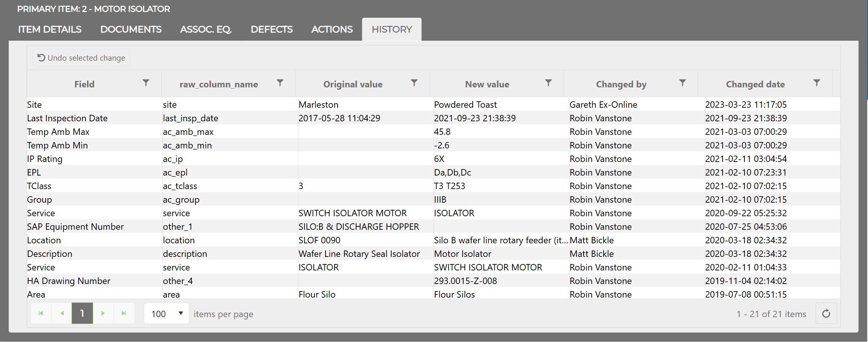This screenshot has height=342, width=868.
Task: Select the EPL row with Da,Db,Dc
Action: [x=433, y=172]
